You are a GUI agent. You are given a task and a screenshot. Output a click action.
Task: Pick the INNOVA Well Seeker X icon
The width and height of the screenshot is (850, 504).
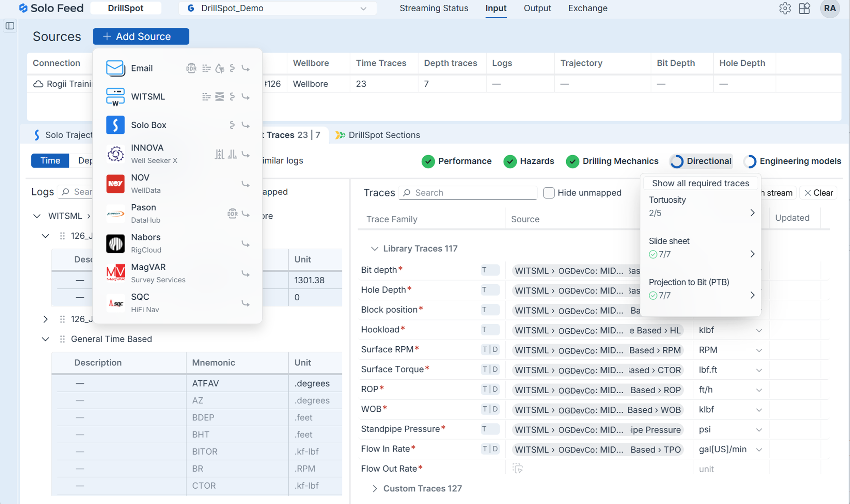(x=115, y=154)
